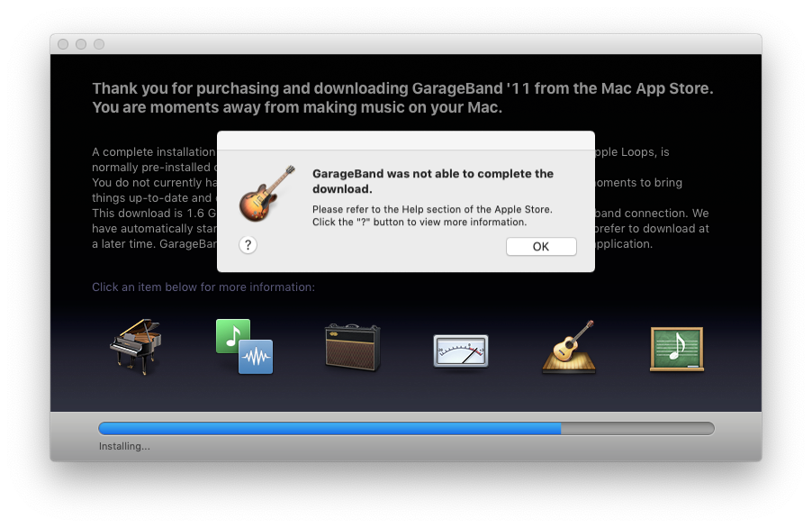This screenshot has width=812, height=528.
Task: Click the grand piano icon
Action: click(x=136, y=346)
